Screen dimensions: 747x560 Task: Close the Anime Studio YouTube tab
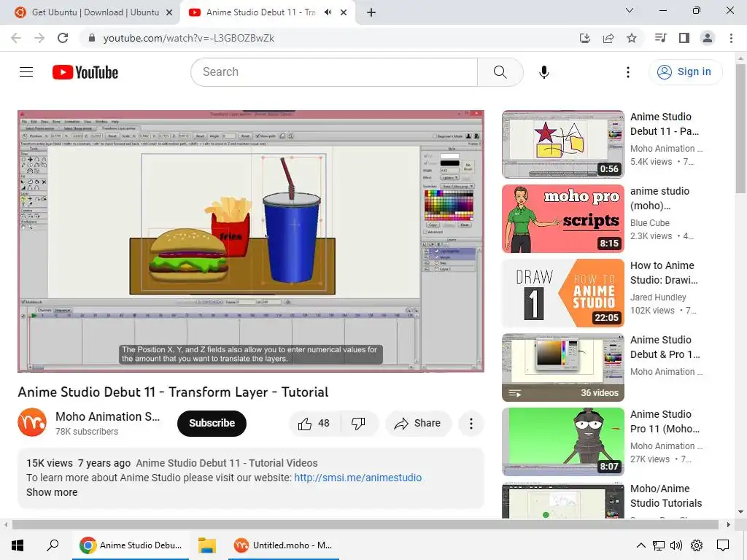point(344,12)
